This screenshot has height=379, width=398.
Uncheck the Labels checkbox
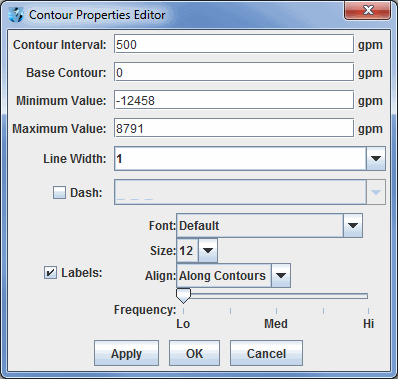pos(50,273)
